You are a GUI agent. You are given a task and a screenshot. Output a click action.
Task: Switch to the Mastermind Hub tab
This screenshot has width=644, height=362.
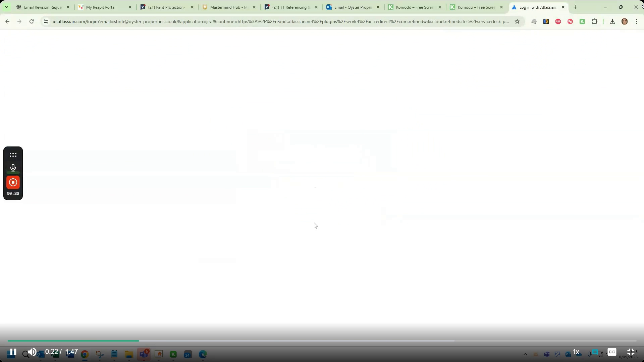[228, 7]
